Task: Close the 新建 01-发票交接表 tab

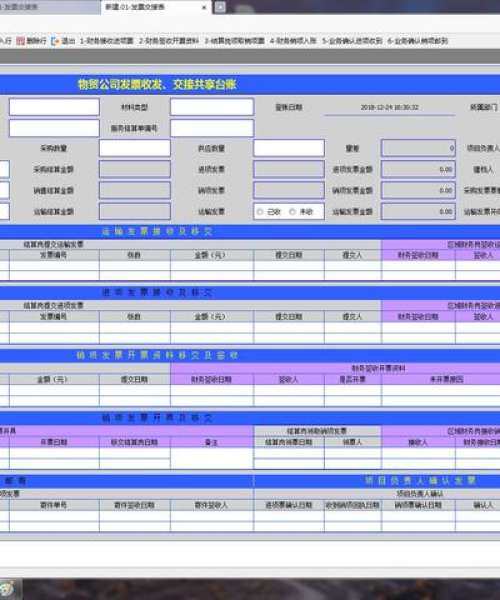Action: [204, 7]
